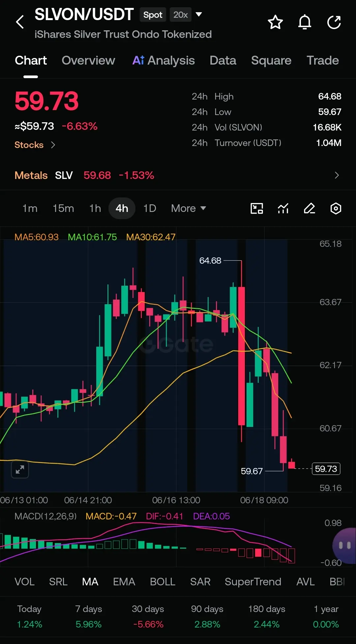
Task: Toggle the MA indicator
Action: (90, 582)
